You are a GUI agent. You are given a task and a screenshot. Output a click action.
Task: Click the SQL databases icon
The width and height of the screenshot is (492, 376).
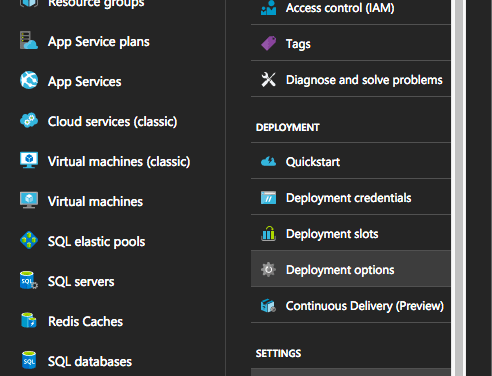coord(29,360)
